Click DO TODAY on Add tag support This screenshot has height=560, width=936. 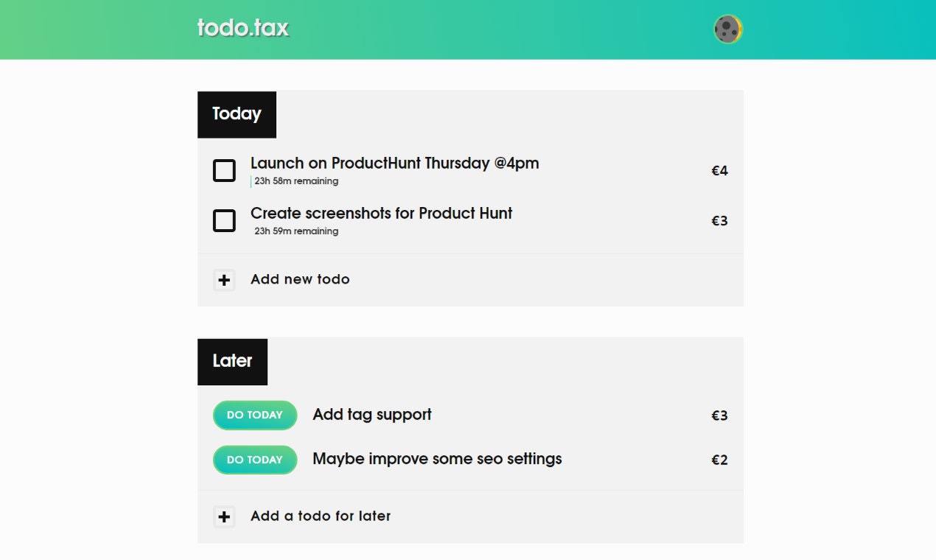pyautogui.click(x=254, y=415)
